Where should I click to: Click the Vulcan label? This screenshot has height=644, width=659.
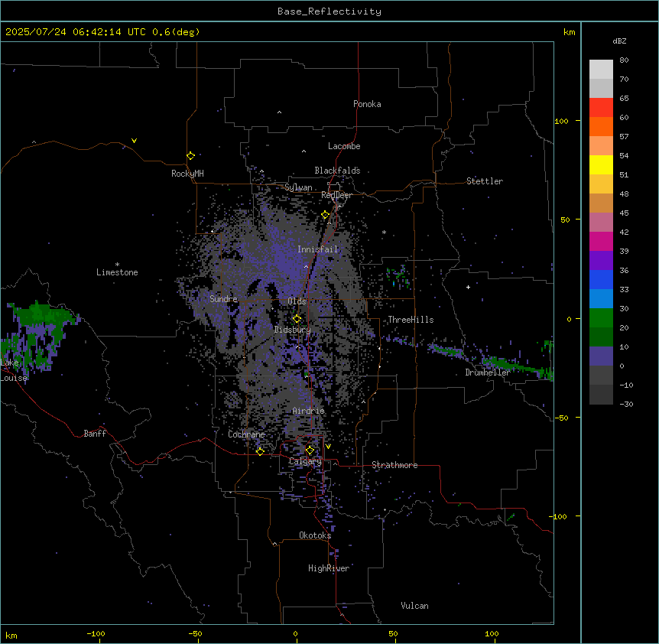415,606
